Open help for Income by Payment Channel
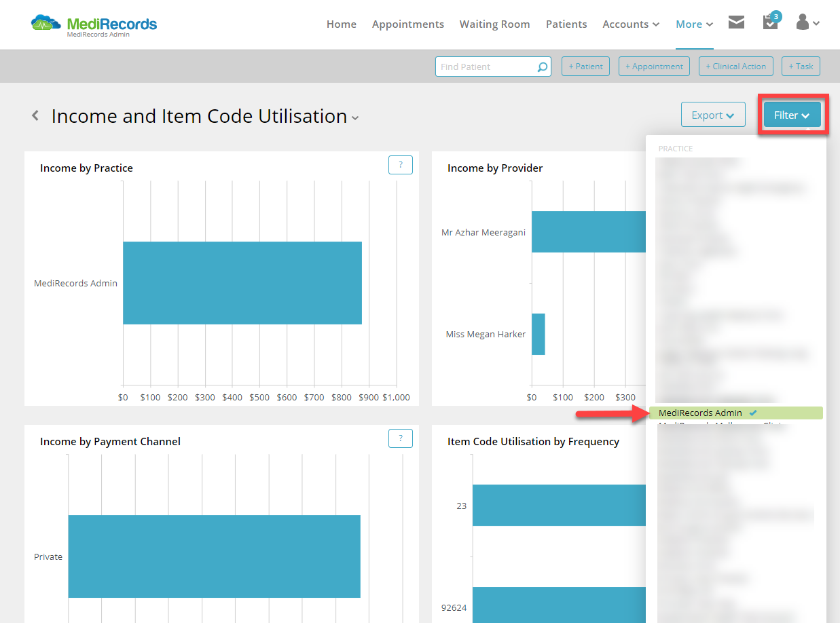The width and height of the screenshot is (840, 623). 401,438
